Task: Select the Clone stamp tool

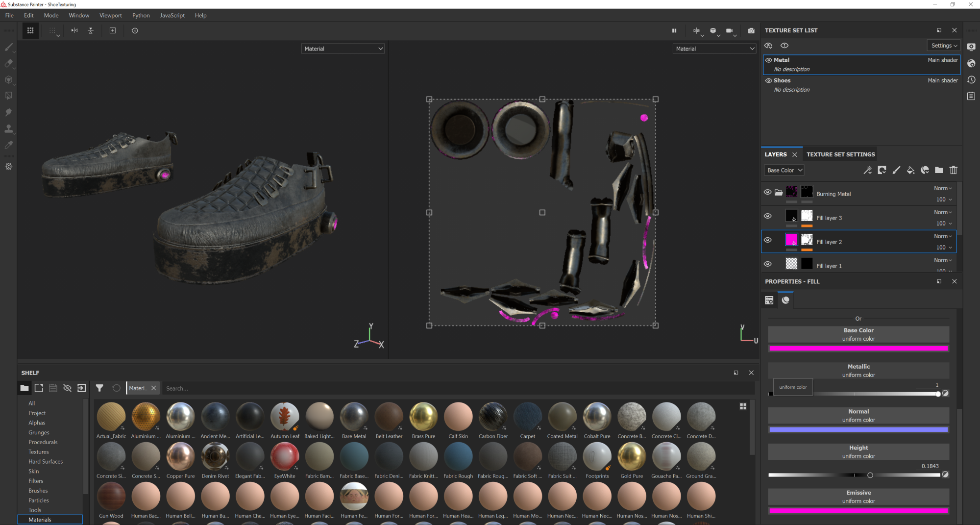Action: [x=8, y=129]
